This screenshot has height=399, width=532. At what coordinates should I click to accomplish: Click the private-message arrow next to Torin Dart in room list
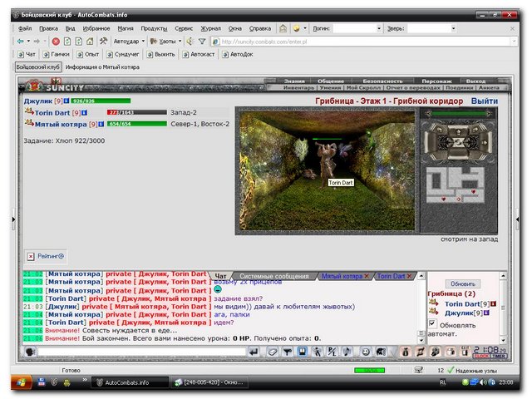tap(433, 303)
